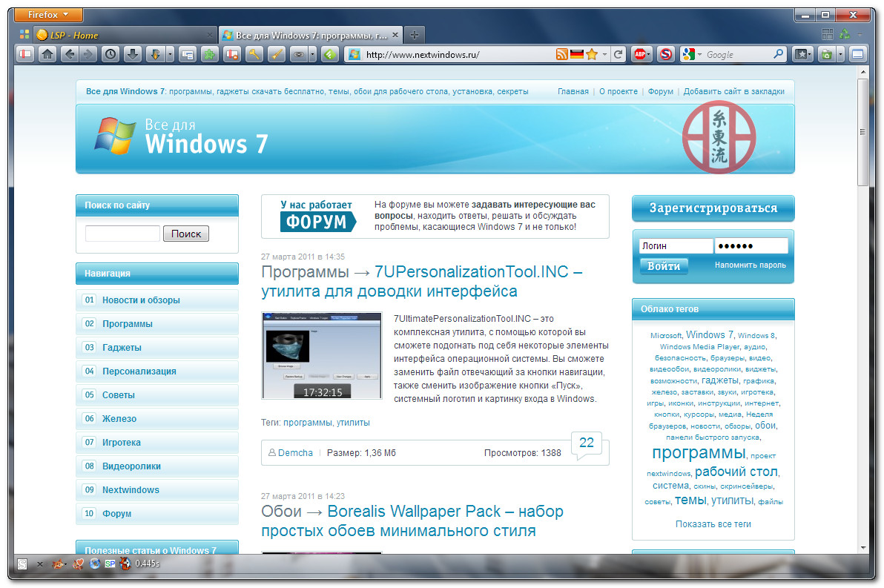
Task: Switch to the LSP - Home tab
Action: point(125,35)
